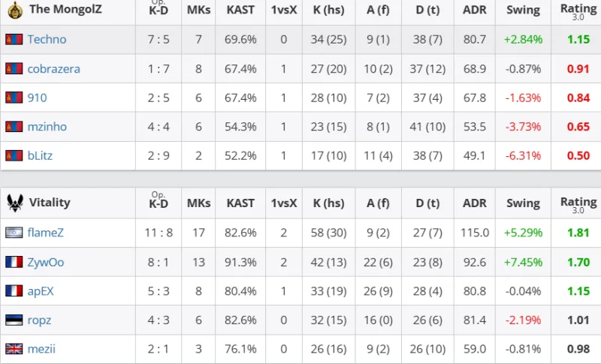Click the 1vsX header in Vitality table
Viewport: 601px width, 364px height.
283,203
